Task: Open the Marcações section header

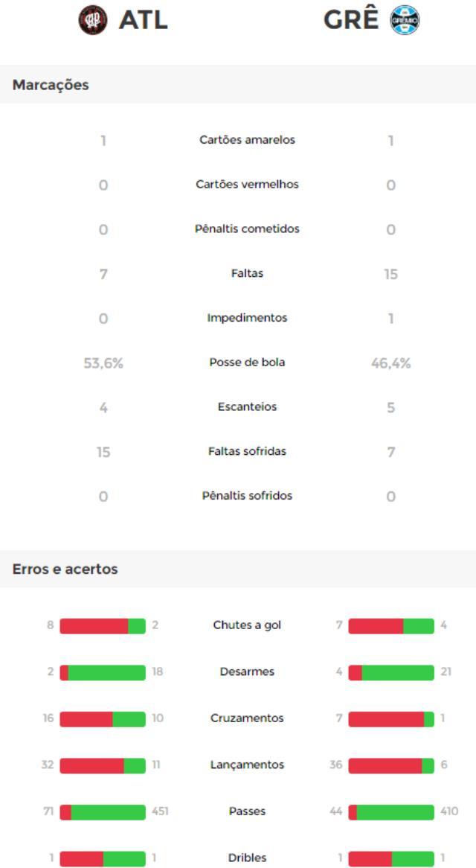Action: coord(238,85)
